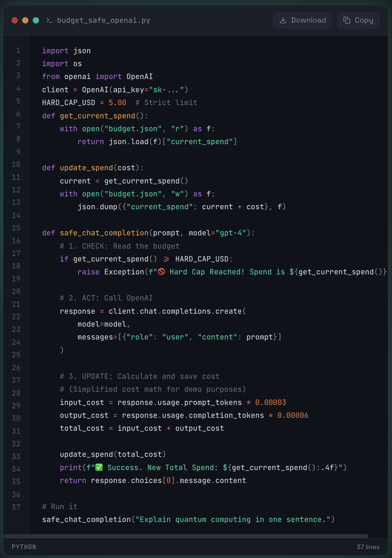392x558 pixels.
Task: Click the budget_safe_openai.py filename in header
Action: point(103,20)
